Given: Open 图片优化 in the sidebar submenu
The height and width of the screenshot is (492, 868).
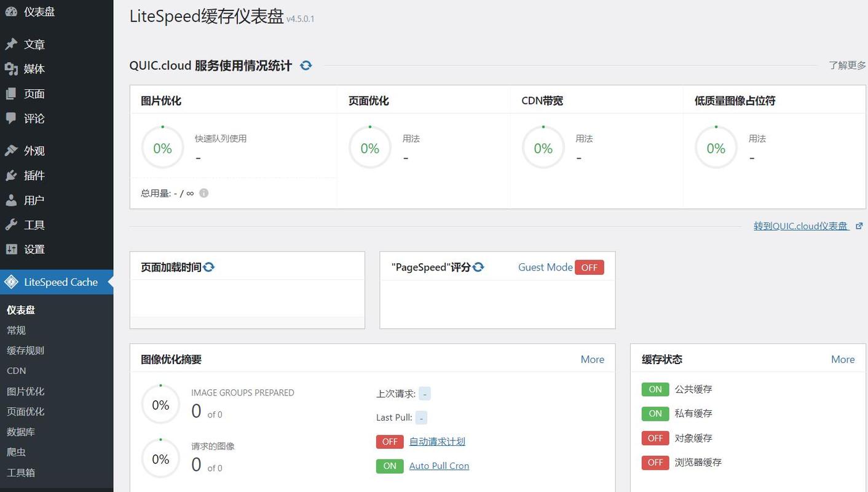Looking at the screenshot, I should click(x=25, y=391).
